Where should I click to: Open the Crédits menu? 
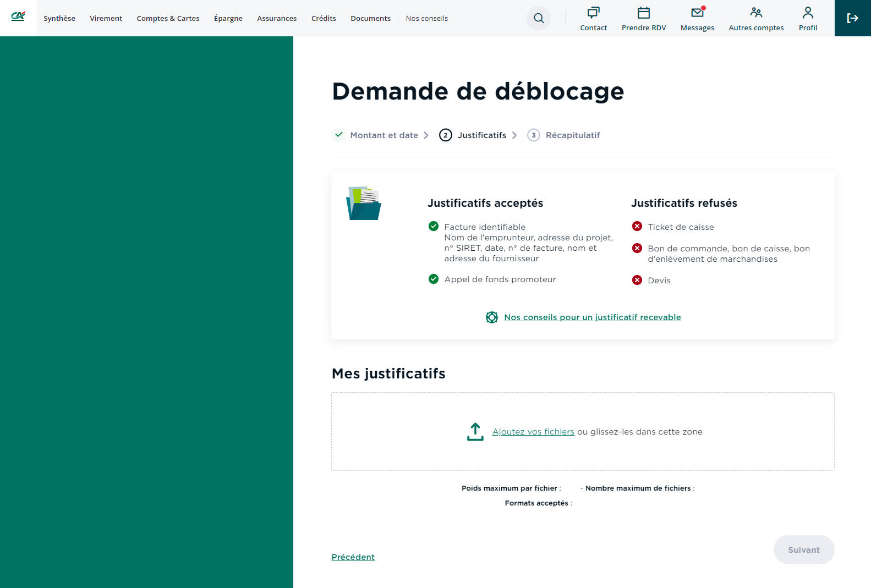tap(324, 19)
